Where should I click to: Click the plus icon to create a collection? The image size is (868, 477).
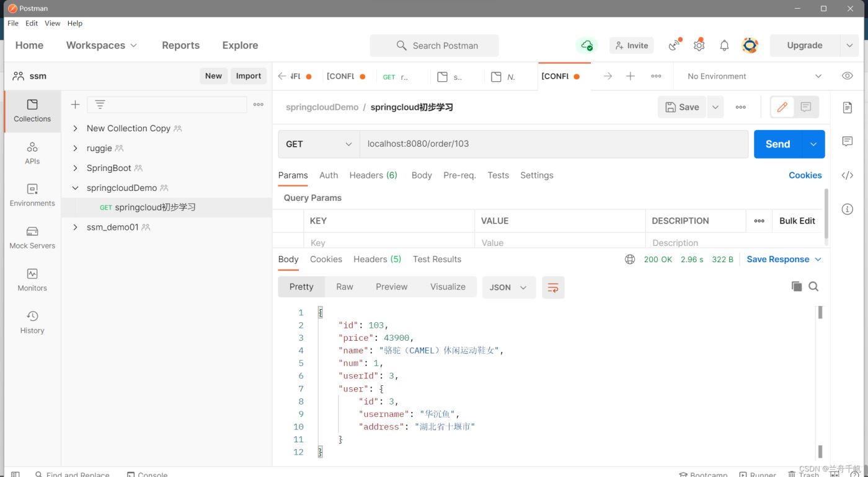(75, 105)
